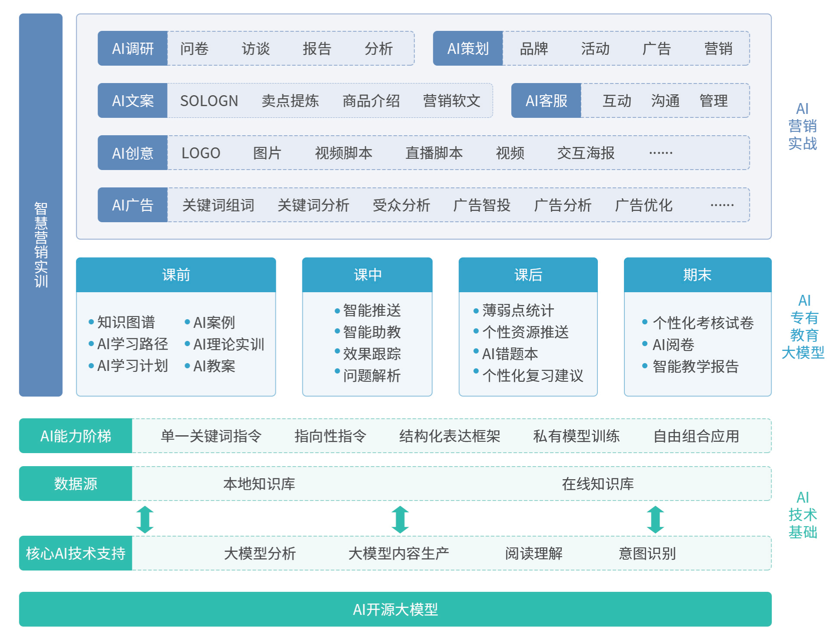Click 广告优化 in AI广告 row
The image size is (835, 644).
pyautogui.click(x=644, y=205)
